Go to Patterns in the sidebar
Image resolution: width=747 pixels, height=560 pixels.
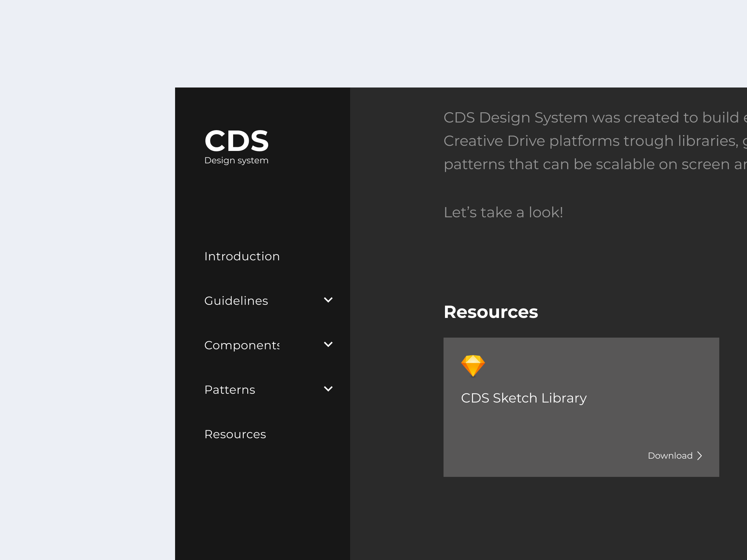(230, 390)
